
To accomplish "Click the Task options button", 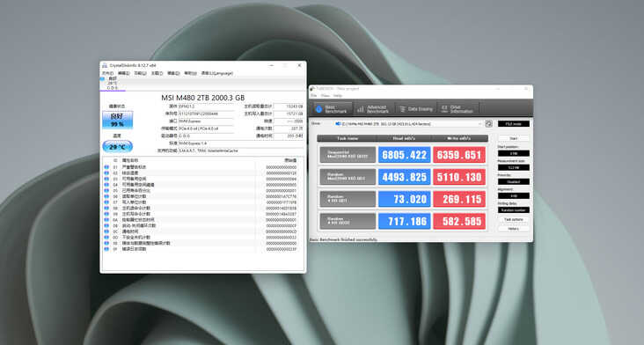I will point(514,220).
